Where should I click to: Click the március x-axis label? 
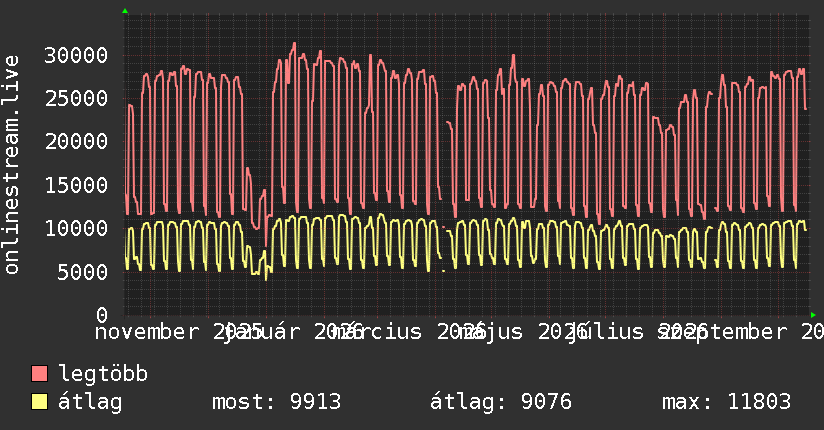click(x=377, y=332)
